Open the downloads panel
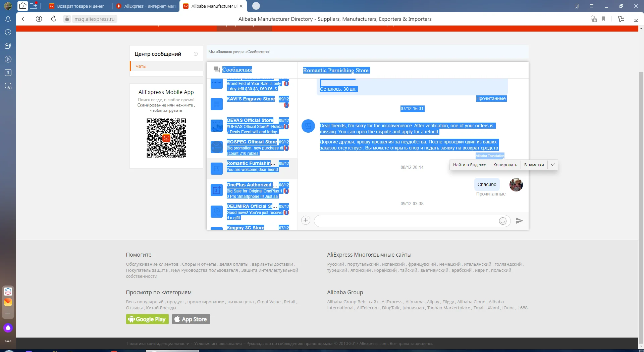 (636, 19)
